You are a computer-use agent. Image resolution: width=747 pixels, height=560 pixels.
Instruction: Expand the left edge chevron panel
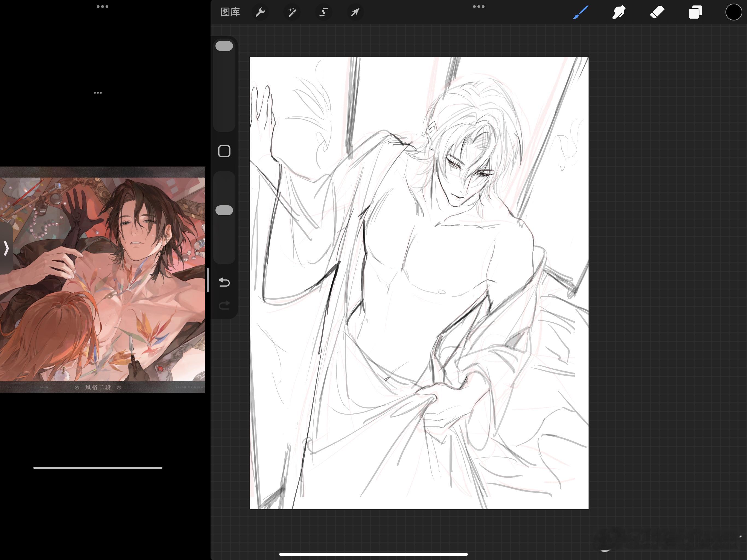tap(6, 248)
